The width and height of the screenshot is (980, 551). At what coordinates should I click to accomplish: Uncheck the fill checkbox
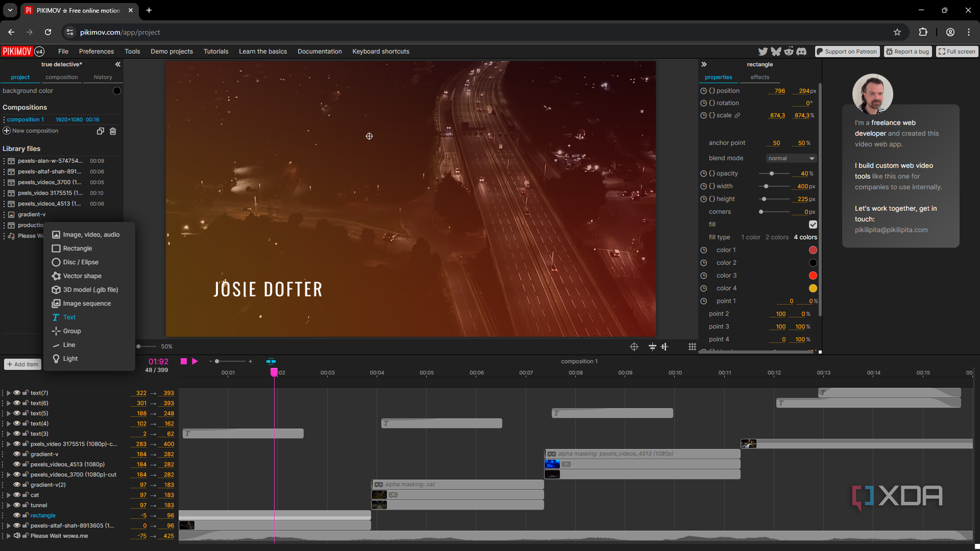[x=813, y=224]
